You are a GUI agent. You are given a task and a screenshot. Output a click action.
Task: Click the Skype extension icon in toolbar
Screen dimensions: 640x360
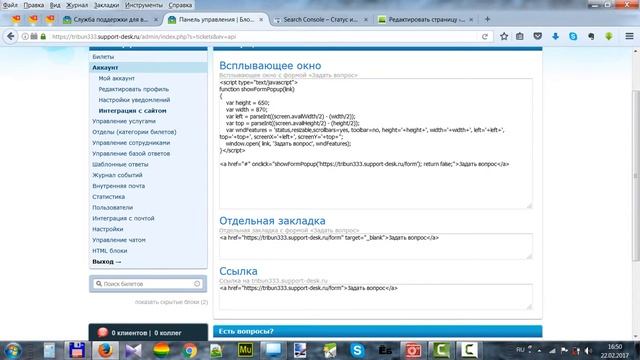(x=573, y=36)
